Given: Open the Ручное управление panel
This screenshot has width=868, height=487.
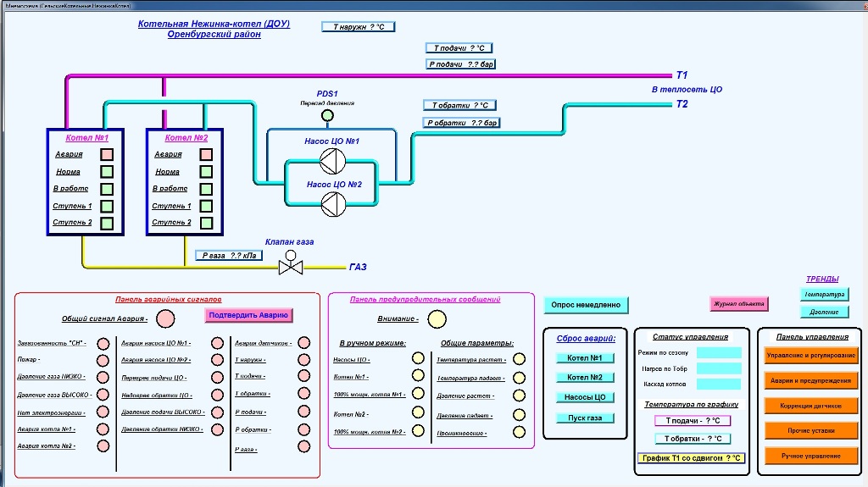Looking at the screenshot, I should point(810,456).
